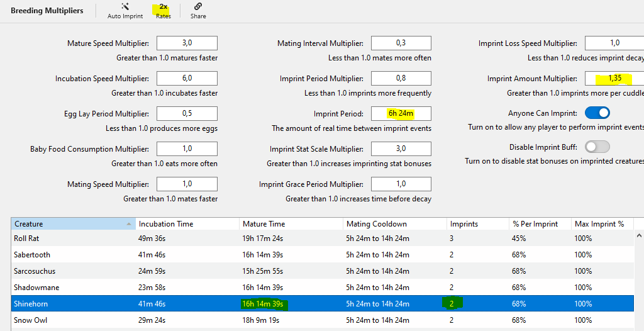Sort by the Mature Time column header
This screenshot has width=644, height=331.
pos(291,223)
